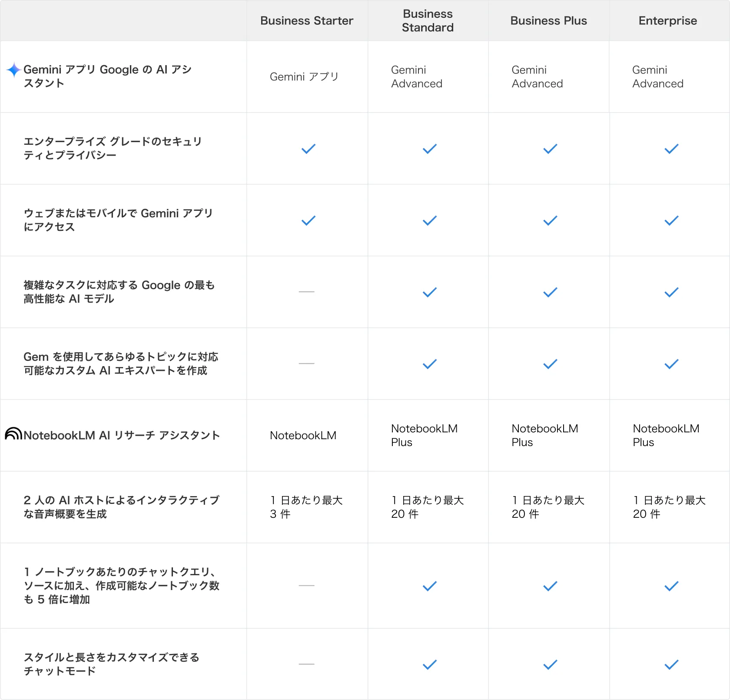Click Business Starter's '1 日あたり最大 3 件' cell
The width and height of the screenshot is (730, 700).
306,507
